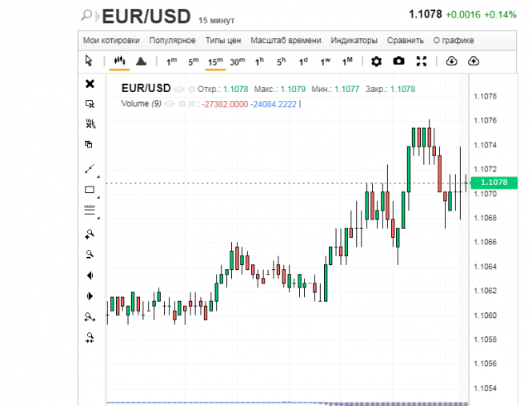Zoom in with plus magnifier icon

[90, 234]
